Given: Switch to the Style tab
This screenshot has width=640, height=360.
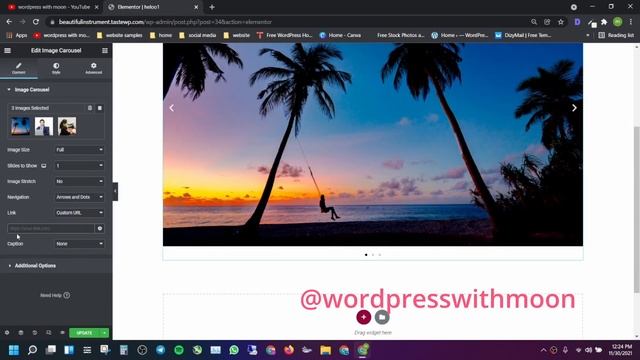Looking at the screenshot, I should [x=56, y=68].
